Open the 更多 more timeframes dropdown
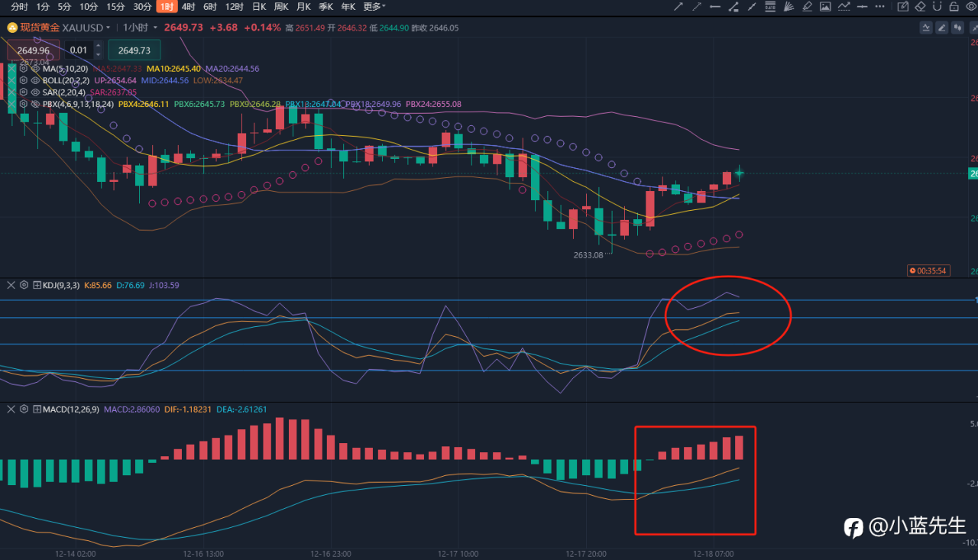 point(374,7)
